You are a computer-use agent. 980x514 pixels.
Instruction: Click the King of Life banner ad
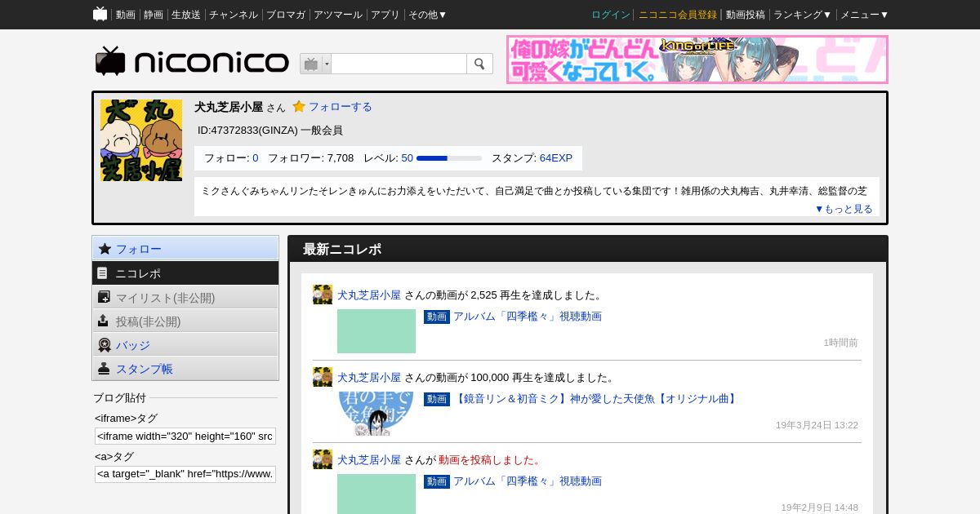(x=697, y=60)
